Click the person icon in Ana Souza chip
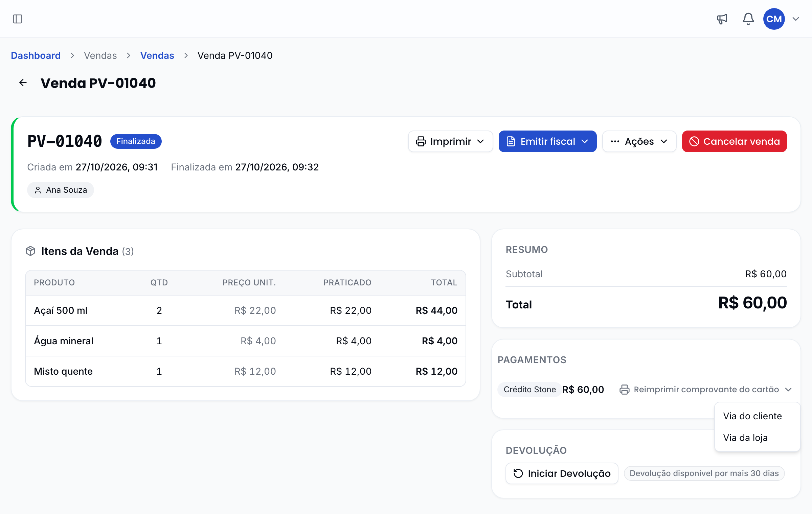Viewport: 812px width, 514px height. click(x=38, y=190)
